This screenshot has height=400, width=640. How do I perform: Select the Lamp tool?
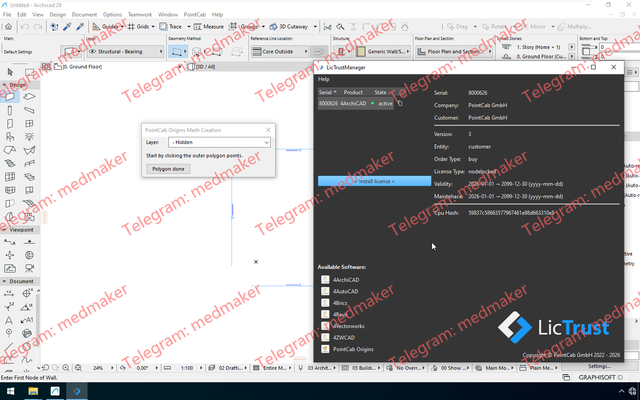[29, 137]
